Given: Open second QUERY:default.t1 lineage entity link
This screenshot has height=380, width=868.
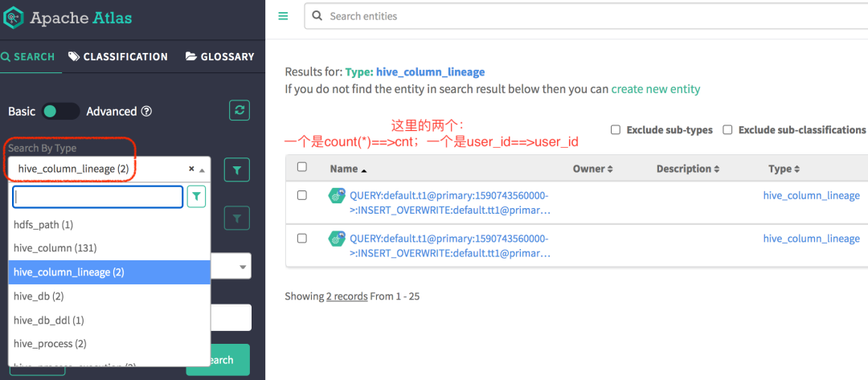Looking at the screenshot, I should [x=449, y=246].
